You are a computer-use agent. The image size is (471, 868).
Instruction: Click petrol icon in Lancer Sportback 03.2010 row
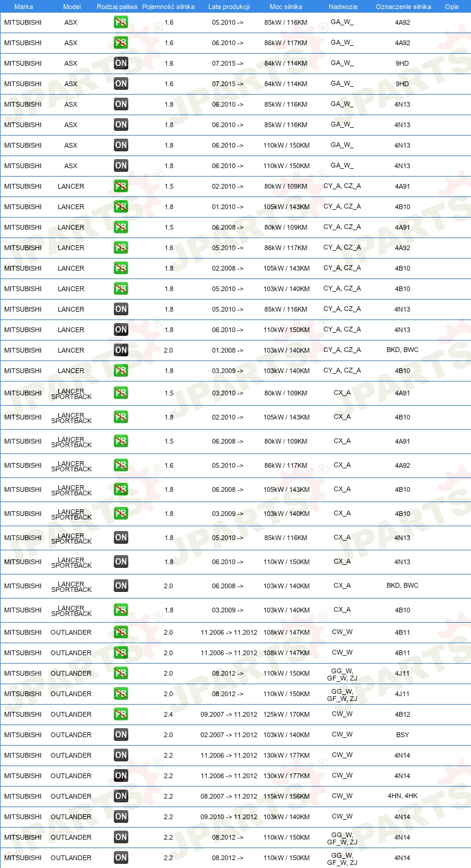click(121, 393)
